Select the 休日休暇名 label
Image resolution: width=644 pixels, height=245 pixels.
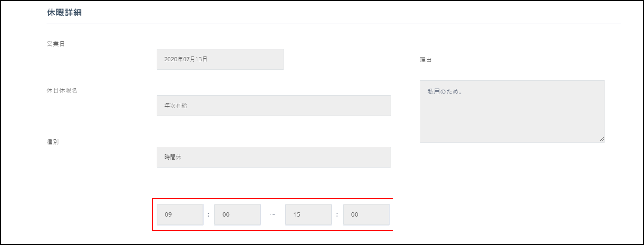(x=62, y=90)
